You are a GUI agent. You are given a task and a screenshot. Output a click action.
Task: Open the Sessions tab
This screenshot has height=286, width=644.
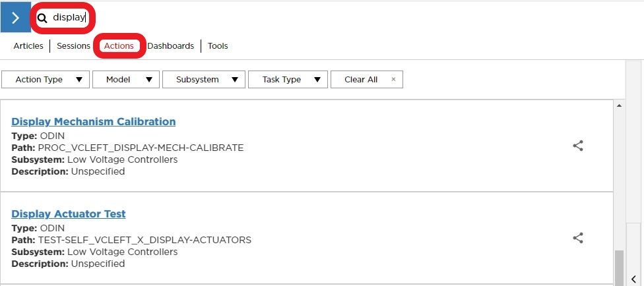(x=73, y=45)
